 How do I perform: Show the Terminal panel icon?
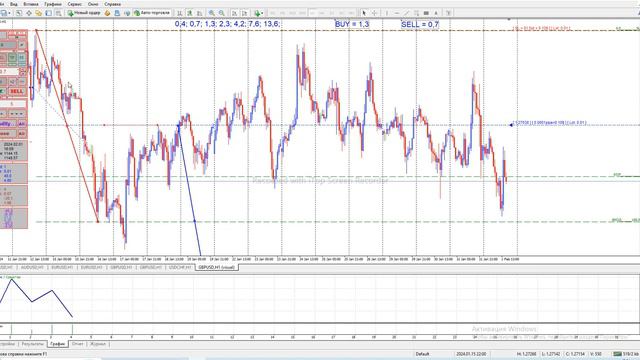49,13
